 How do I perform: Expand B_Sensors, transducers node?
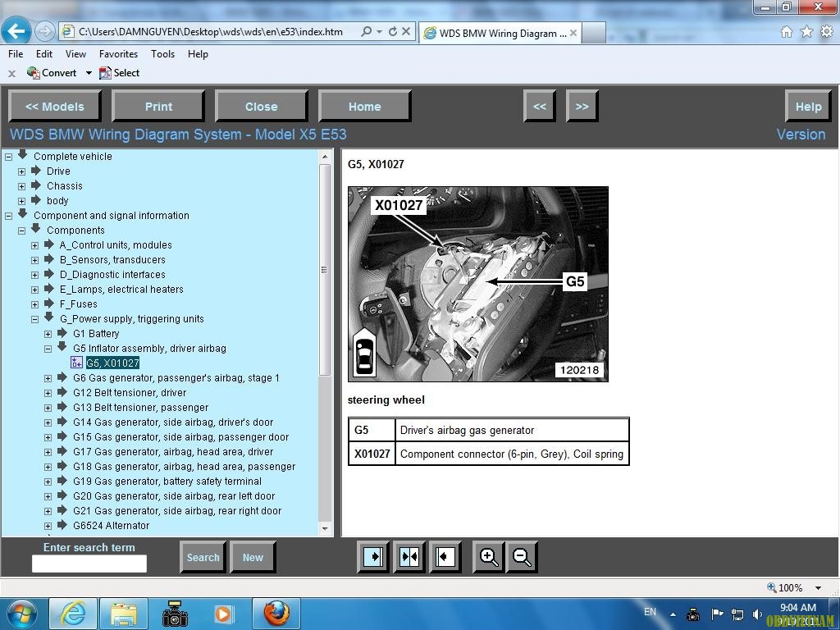tap(34, 260)
